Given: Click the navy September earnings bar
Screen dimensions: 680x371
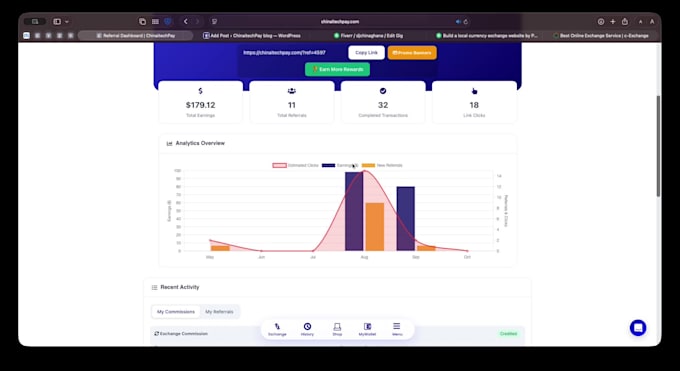Looking at the screenshot, I should click(x=405, y=219).
